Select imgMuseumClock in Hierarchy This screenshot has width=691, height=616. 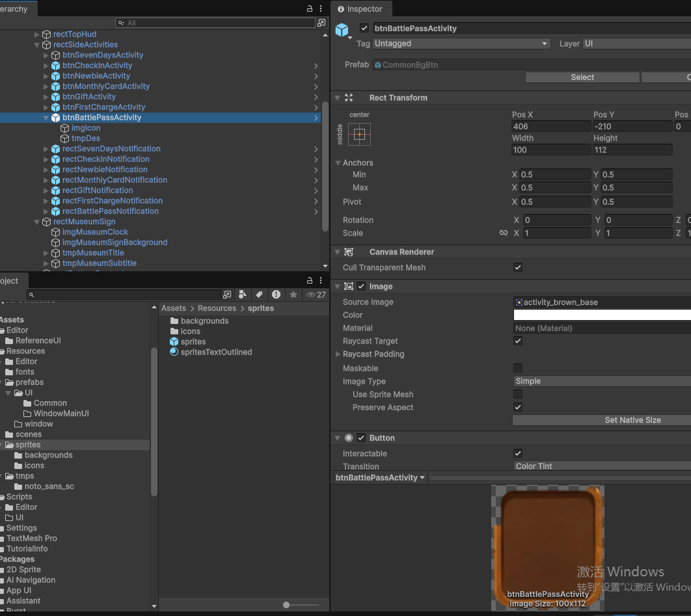click(x=90, y=232)
